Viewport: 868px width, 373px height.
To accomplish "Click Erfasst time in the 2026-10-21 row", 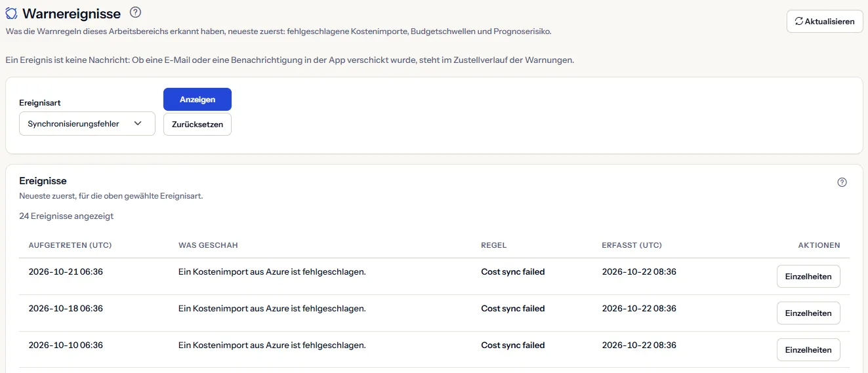I will [x=639, y=271].
